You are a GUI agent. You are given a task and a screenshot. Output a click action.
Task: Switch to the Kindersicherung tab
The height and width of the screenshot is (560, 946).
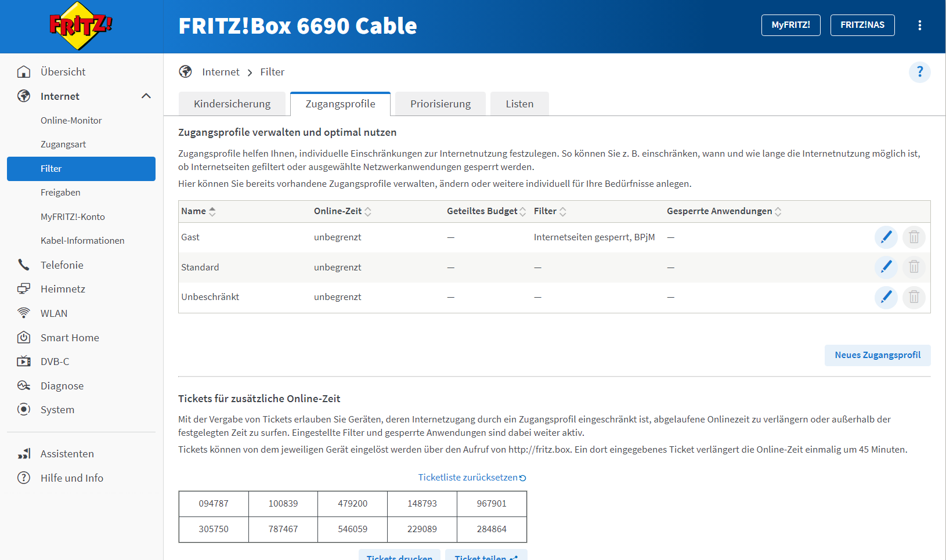coord(232,104)
